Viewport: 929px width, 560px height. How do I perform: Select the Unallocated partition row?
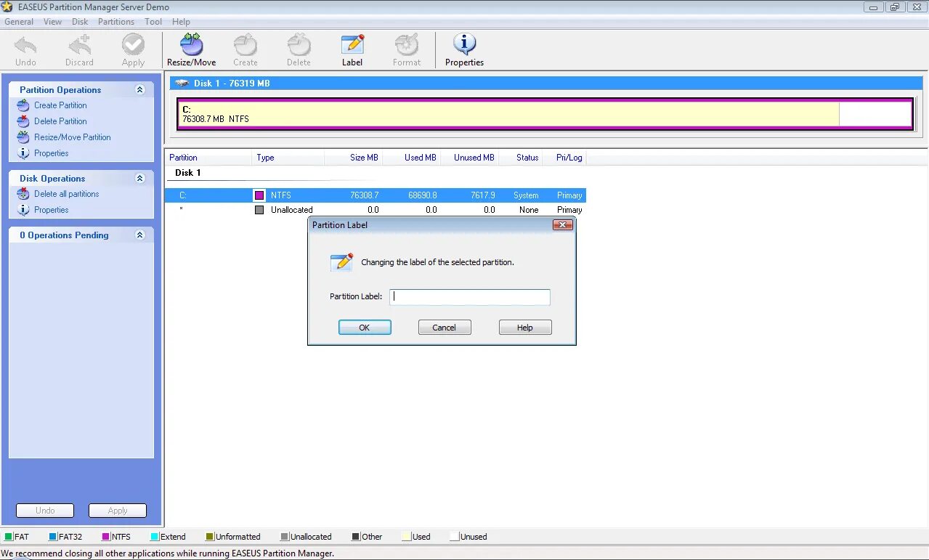[x=376, y=210]
